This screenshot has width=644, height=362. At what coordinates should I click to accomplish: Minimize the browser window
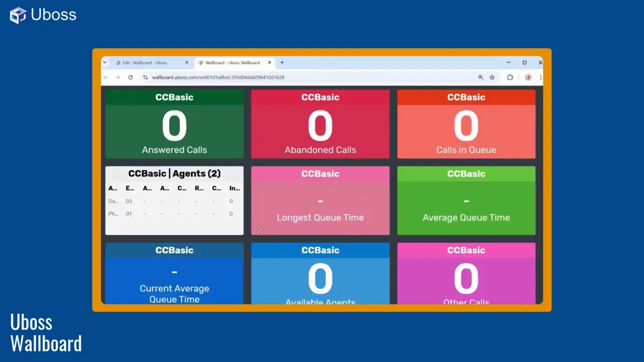[x=508, y=62]
